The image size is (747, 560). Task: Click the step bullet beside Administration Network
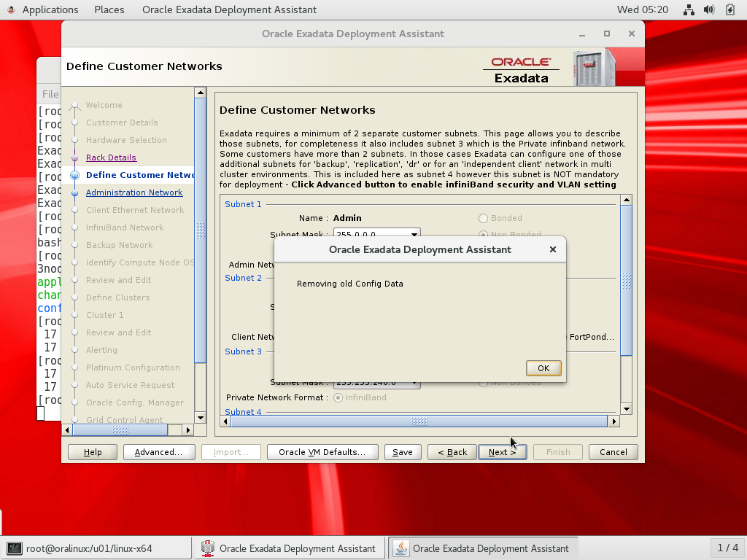74,192
